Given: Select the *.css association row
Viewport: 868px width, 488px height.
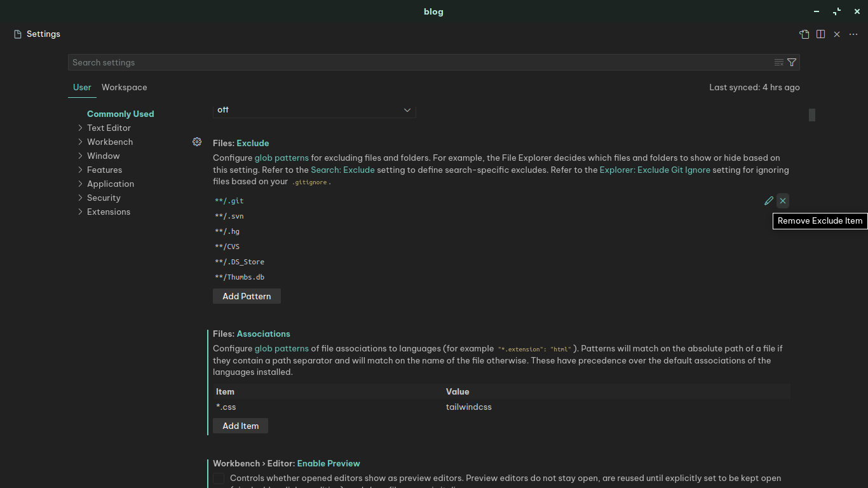Looking at the screenshot, I should 502,407.
